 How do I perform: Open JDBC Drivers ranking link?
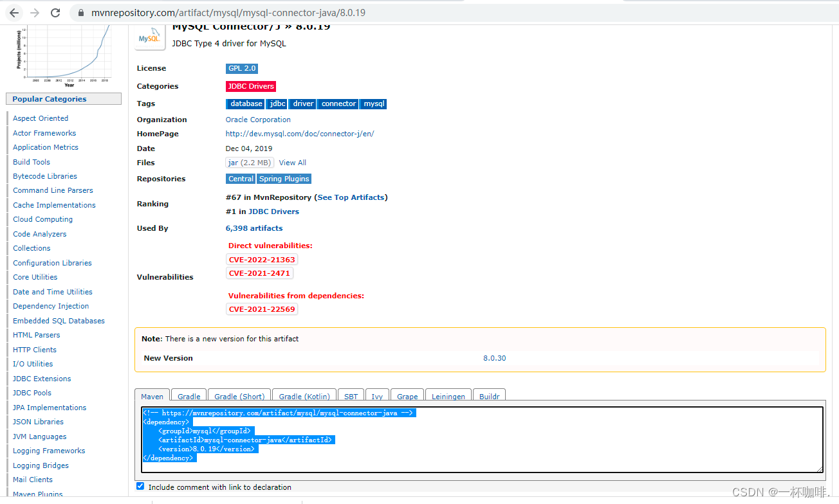(x=273, y=212)
